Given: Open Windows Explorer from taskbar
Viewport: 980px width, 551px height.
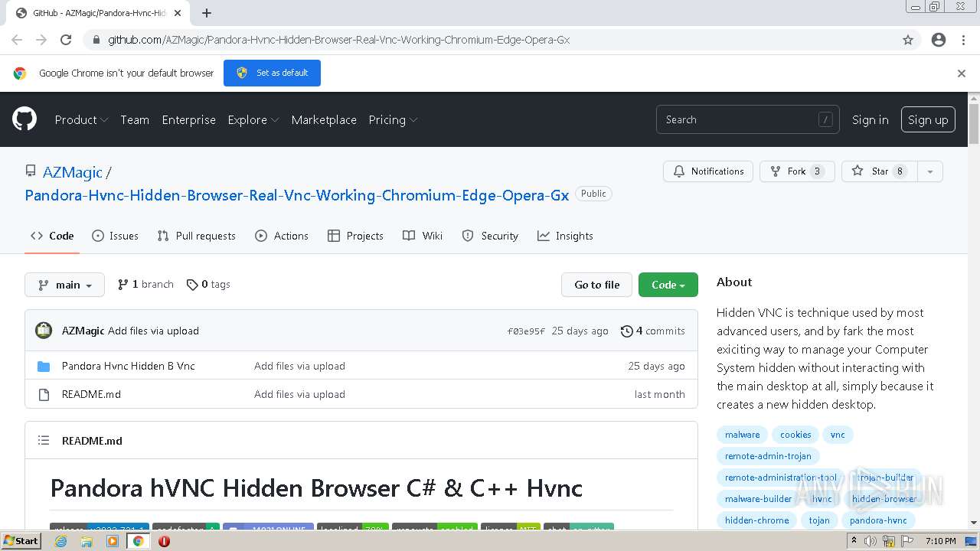Looking at the screenshot, I should click(x=87, y=541).
